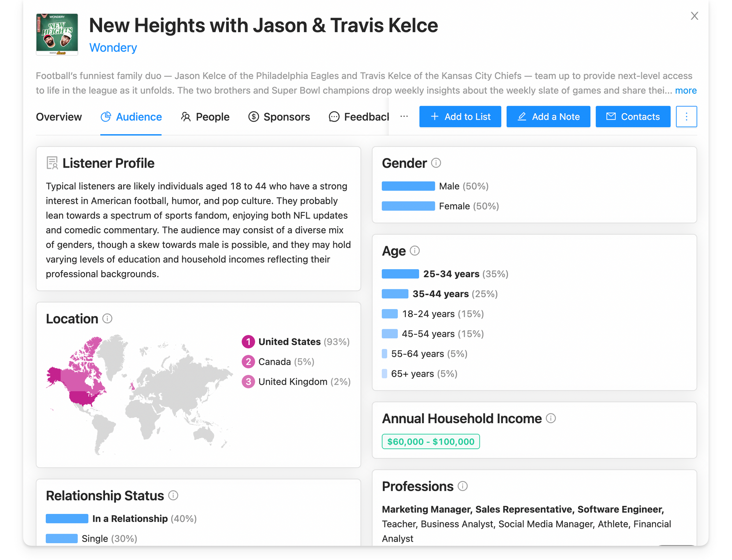Screen dimensions: 732x560
Task: Show hidden tabs via the ellipsis
Action: 404,116
